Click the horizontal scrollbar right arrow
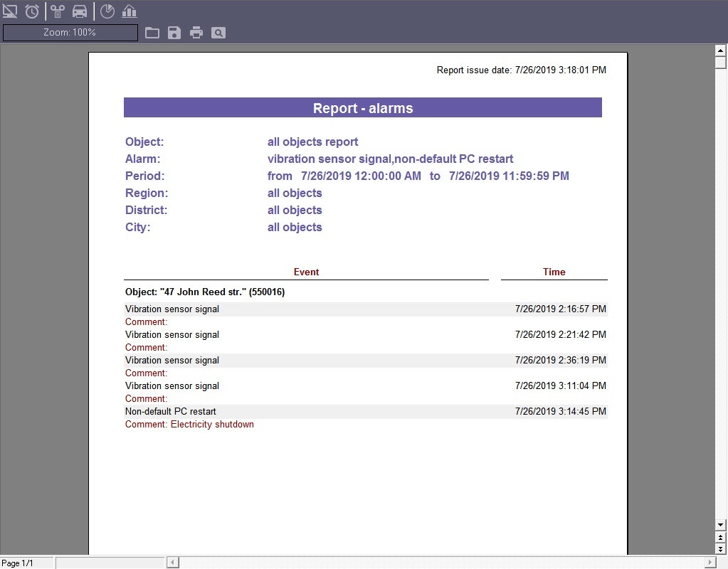This screenshot has height=569, width=728. [x=709, y=563]
